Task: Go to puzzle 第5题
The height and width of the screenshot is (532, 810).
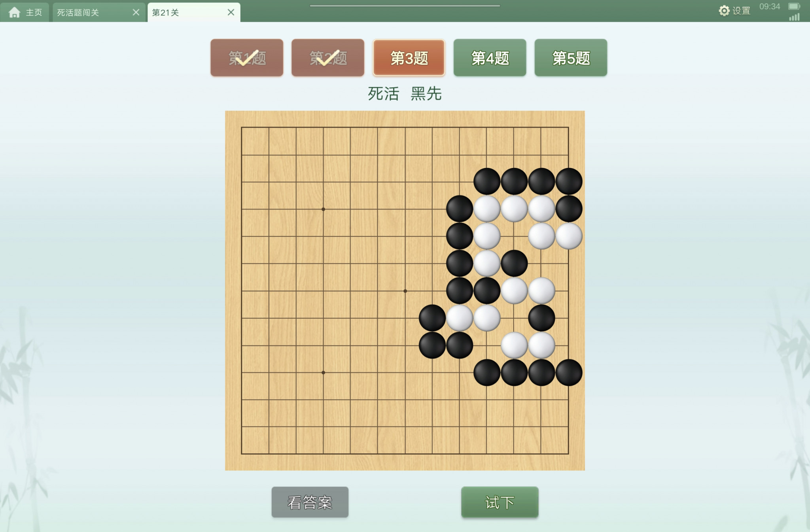Action: tap(571, 58)
